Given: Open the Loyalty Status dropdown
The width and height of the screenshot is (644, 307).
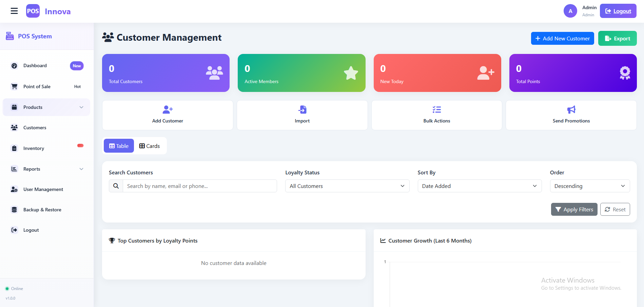Looking at the screenshot, I should 347,186.
